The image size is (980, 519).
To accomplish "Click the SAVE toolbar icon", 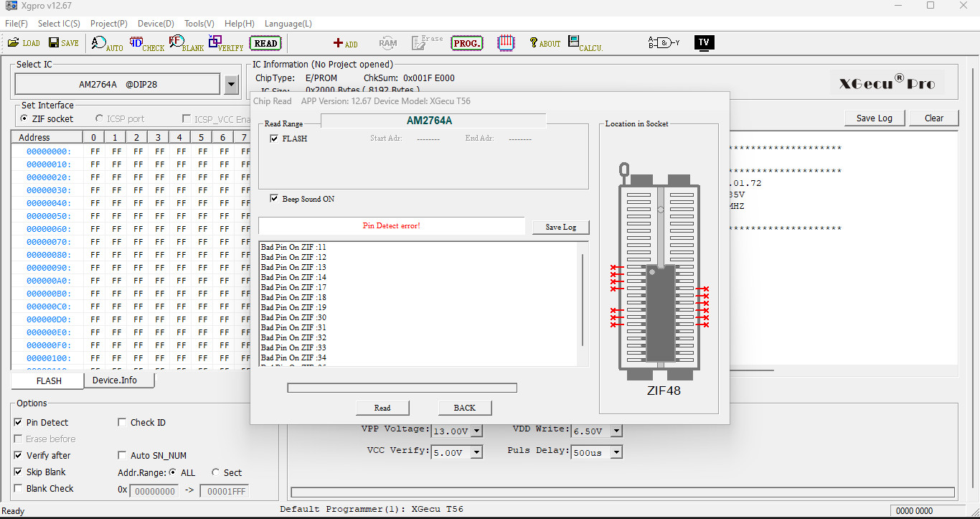I will click(x=63, y=43).
